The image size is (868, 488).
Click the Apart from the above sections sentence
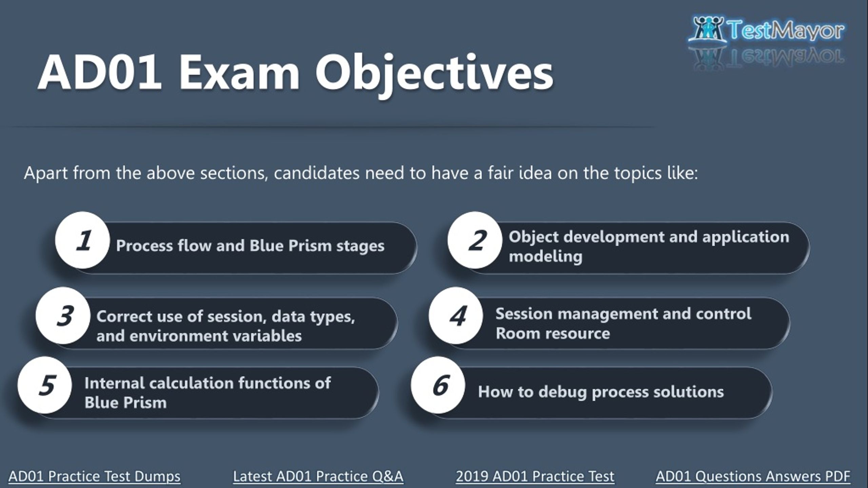click(361, 173)
